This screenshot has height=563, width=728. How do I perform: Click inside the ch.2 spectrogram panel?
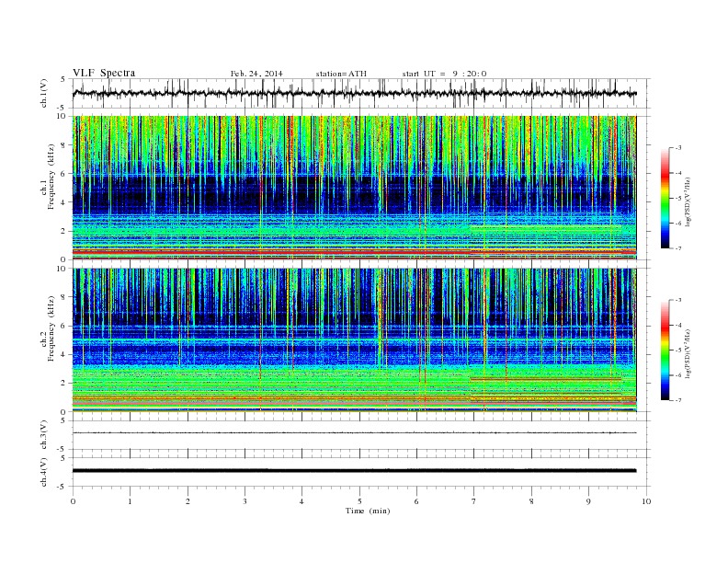[354, 340]
